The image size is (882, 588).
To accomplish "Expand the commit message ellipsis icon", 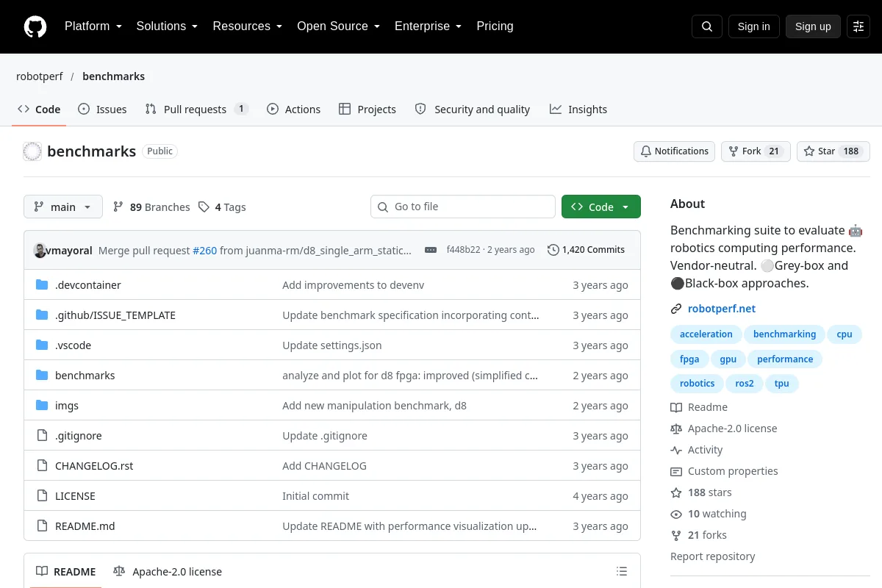I will click(431, 250).
